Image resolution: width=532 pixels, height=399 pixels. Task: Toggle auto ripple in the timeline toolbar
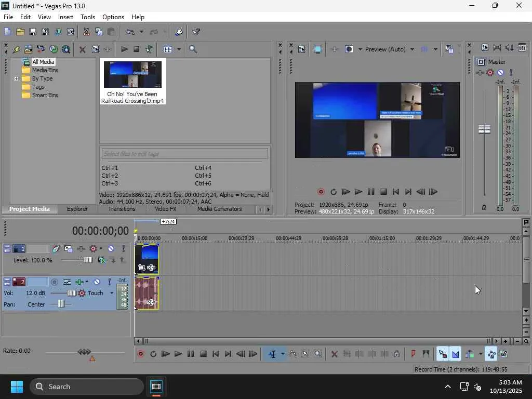pos(470,354)
